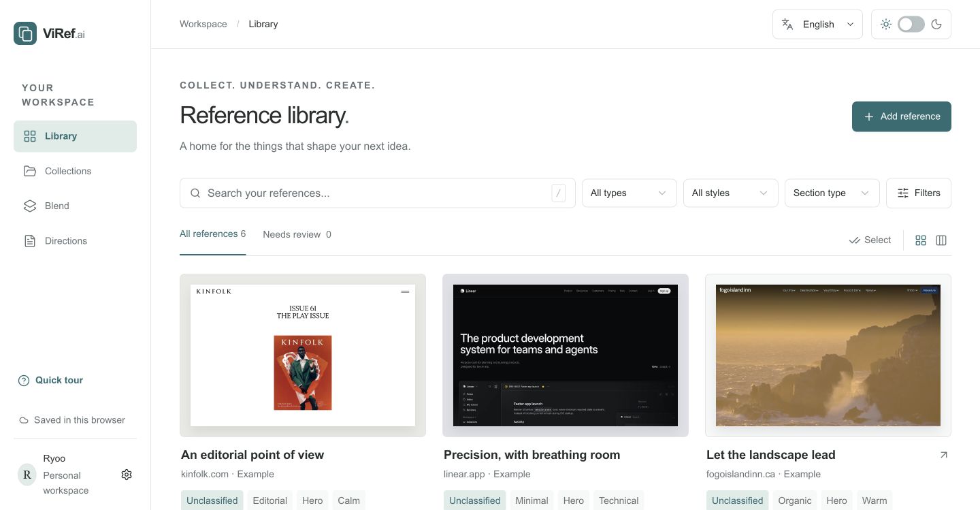Expand the Section type dropdown
Screen dimensions: 980x510
click(x=832, y=193)
